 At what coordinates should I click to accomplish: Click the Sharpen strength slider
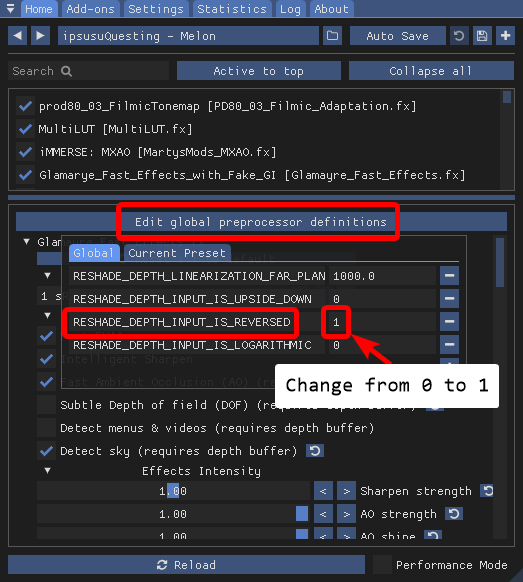pyautogui.click(x=173, y=491)
